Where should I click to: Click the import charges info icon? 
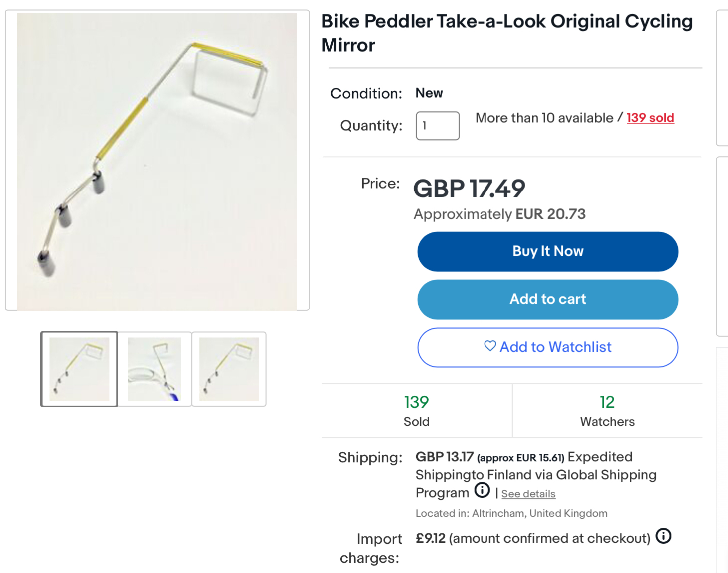point(663,536)
